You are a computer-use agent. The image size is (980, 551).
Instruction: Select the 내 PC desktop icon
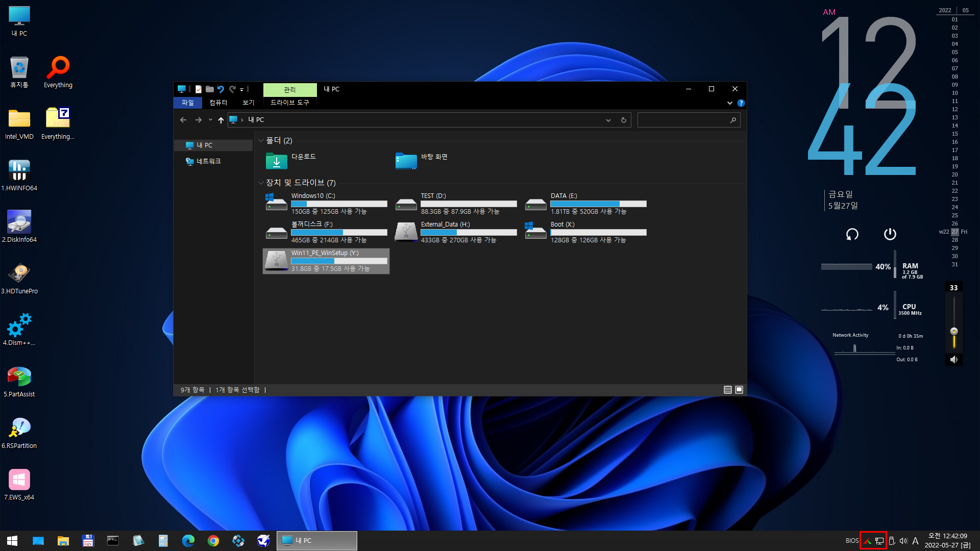coord(19,21)
